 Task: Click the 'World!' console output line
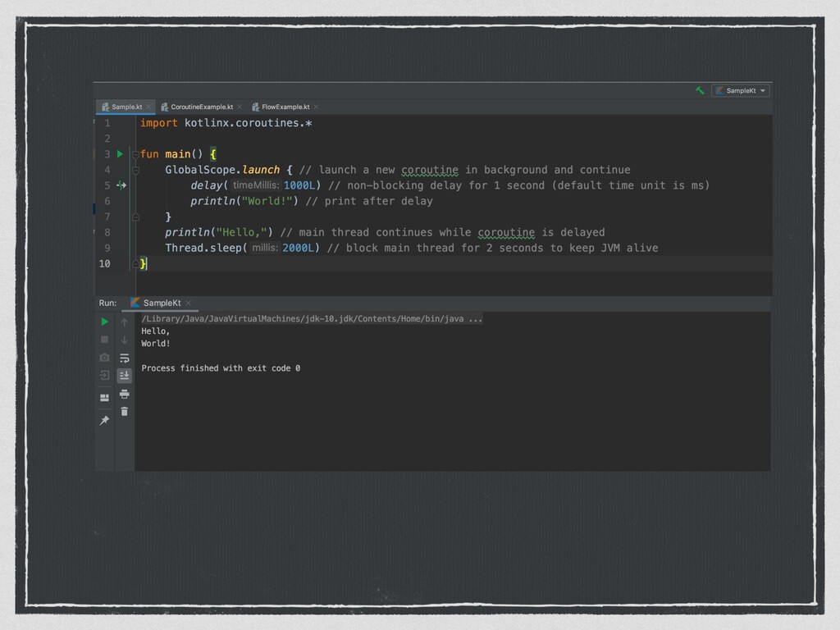point(155,344)
